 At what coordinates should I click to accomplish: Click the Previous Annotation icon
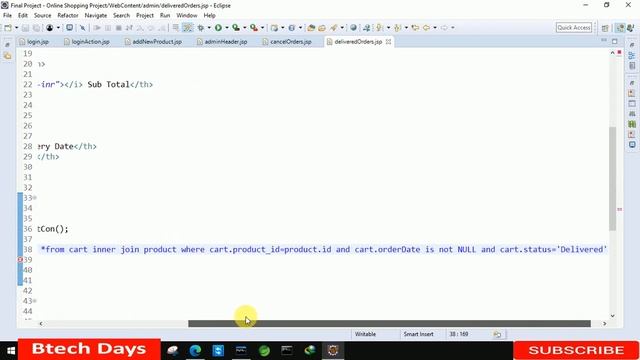pyautogui.click(x=398, y=28)
